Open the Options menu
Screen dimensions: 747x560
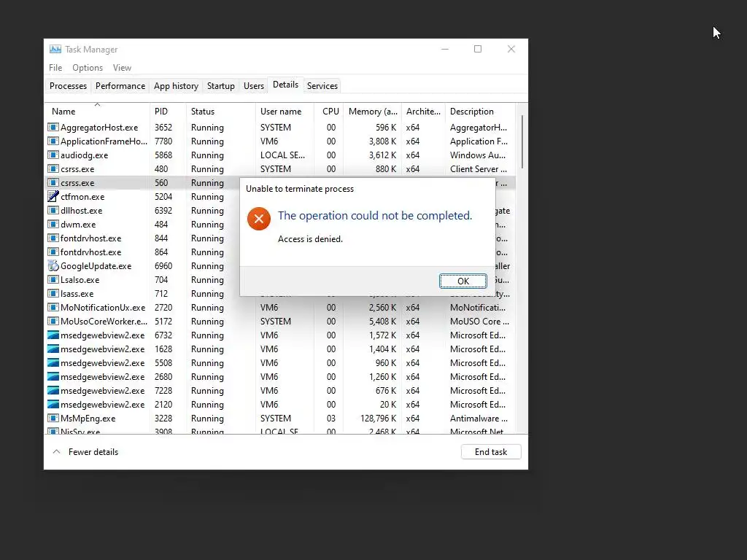88,68
